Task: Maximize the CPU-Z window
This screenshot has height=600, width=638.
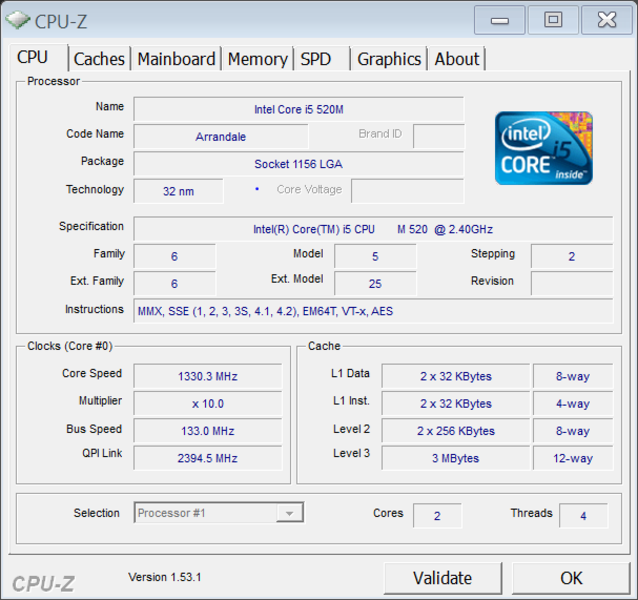Action: [x=553, y=20]
